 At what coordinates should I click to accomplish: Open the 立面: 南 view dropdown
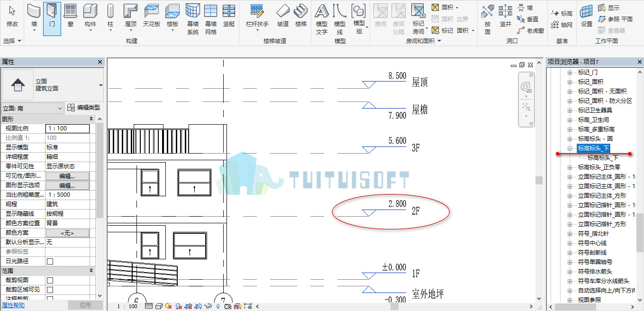33,108
